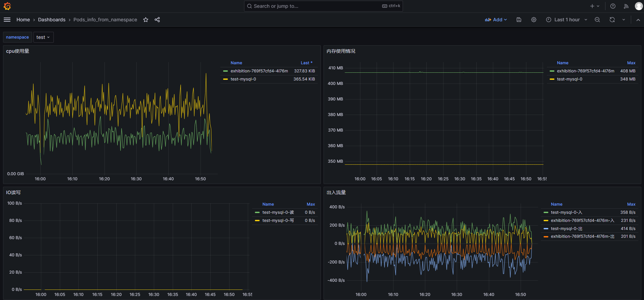Click the 358 B/s traffic legend value
This screenshot has height=300, width=644.
pos(628,212)
